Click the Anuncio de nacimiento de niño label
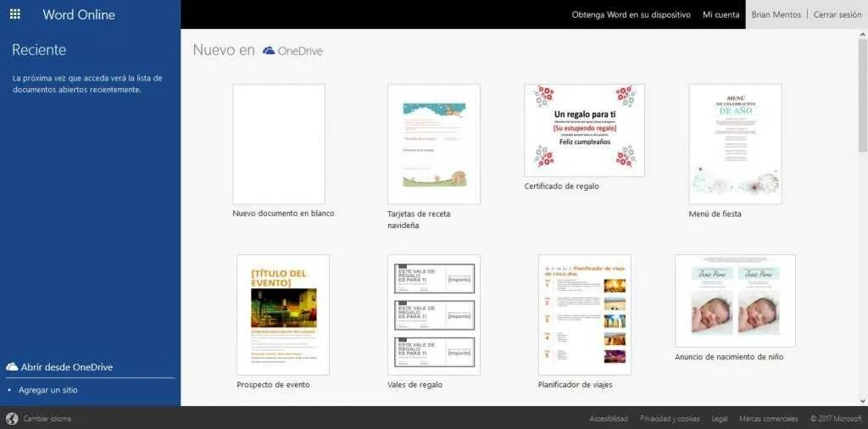Image resolution: width=868 pixels, height=429 pixels. (x=729, y=357)
